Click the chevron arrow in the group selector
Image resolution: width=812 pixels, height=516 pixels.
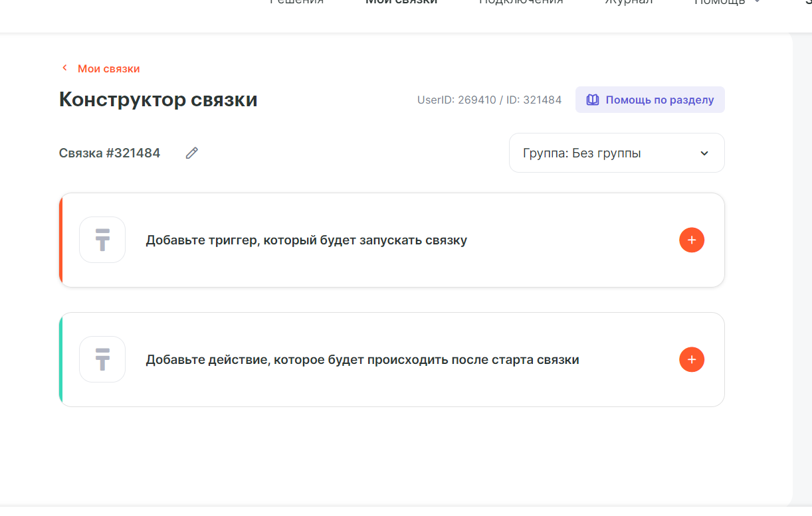(x=704, y=153)
